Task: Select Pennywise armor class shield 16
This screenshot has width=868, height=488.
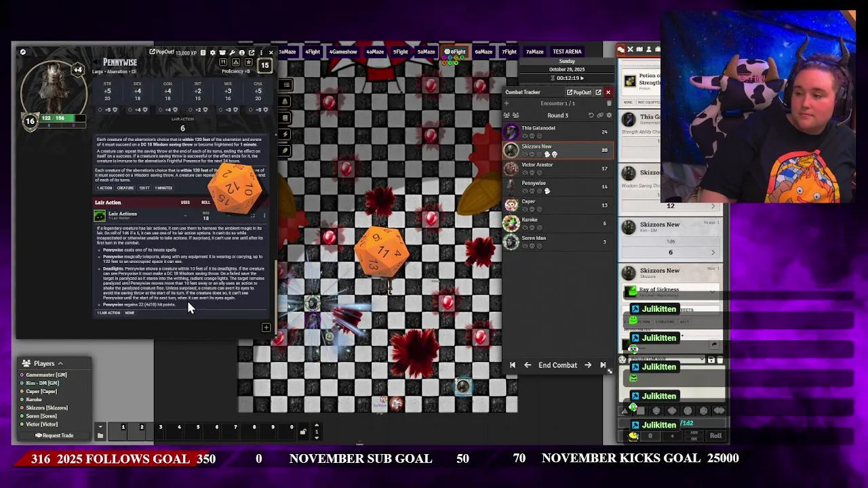Action: [x=30, y=121]
